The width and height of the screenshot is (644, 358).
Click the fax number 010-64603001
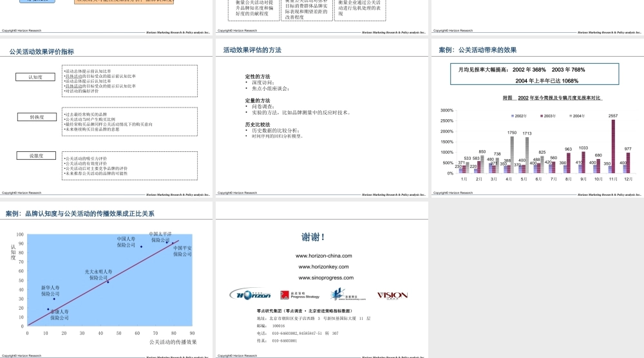coord(284,341)
